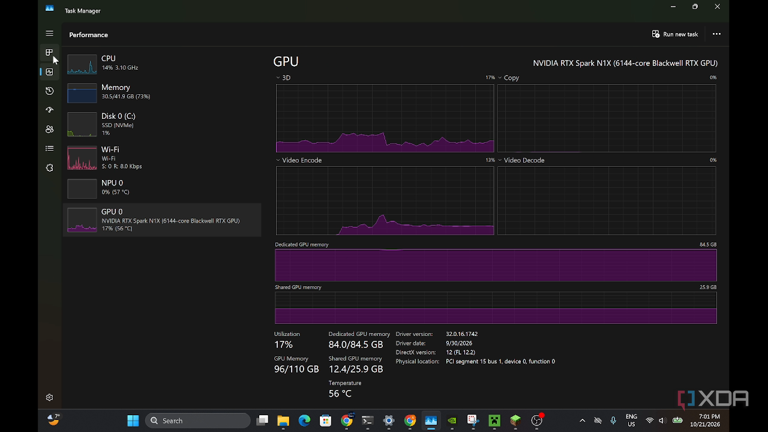Open the more options ellipsis menu
This screenshot has width=768, height=432.
click(717, 34)
